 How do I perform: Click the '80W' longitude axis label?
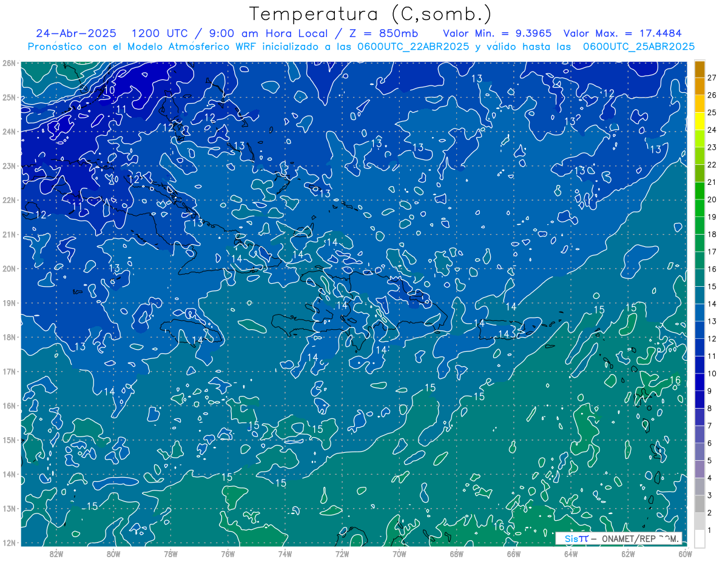(x=113, y=554)
